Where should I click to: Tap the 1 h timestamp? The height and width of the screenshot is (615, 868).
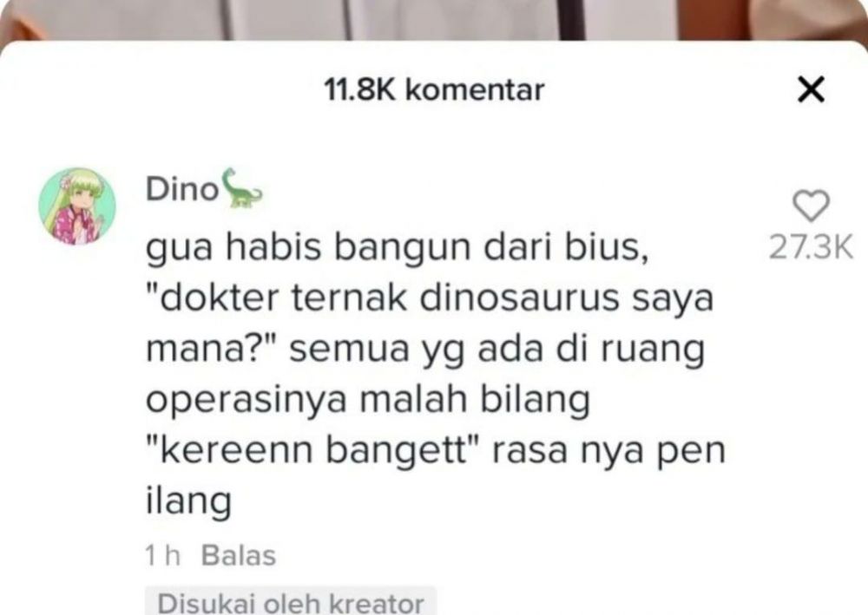(x=163, y=555)
